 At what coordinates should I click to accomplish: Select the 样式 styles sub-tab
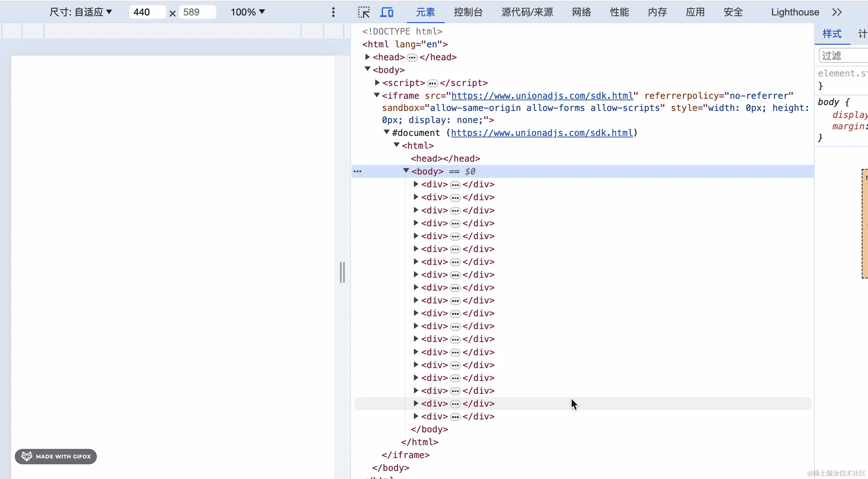point(832,34)
